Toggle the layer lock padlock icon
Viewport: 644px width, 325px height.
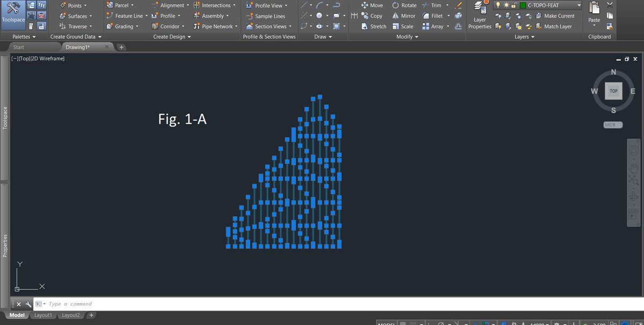(514, 5)
